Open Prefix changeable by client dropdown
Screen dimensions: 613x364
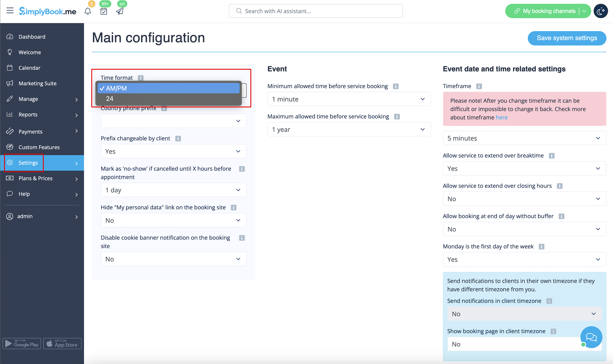[x=173, y=151]
